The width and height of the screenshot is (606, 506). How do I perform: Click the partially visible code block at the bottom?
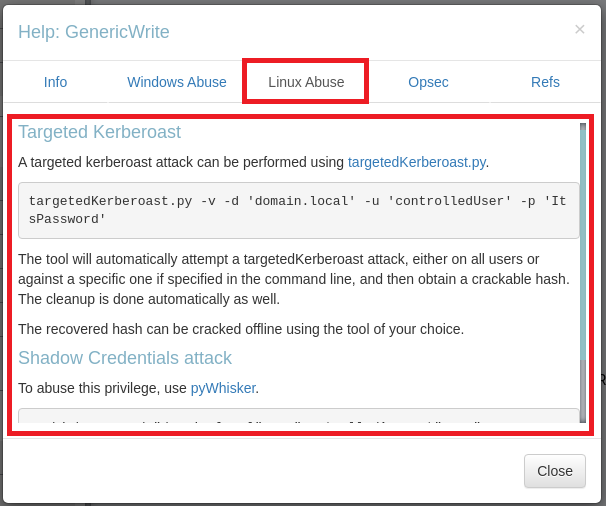298,415
